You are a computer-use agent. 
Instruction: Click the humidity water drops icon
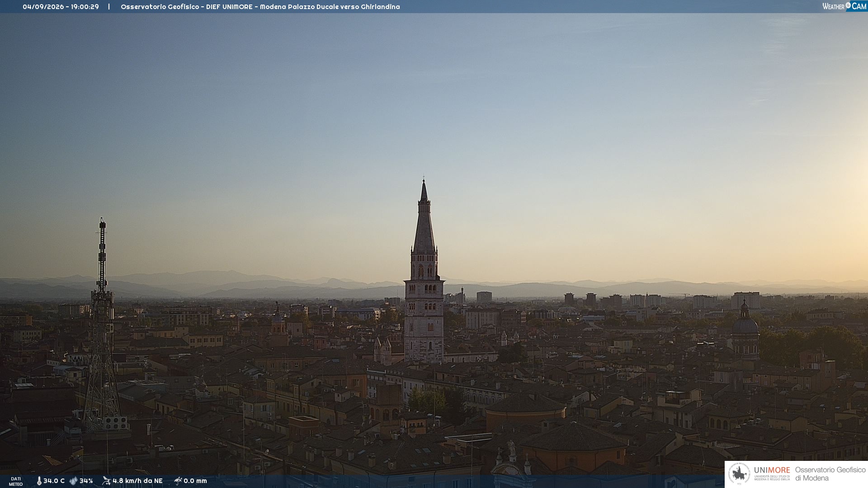pyautogui.click(x=73, y=481)
